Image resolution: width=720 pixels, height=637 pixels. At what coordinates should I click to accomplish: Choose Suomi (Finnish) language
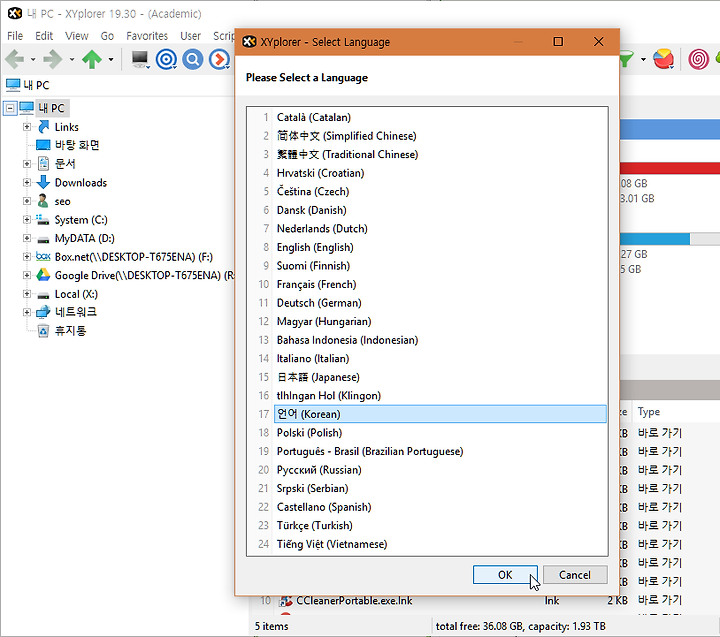point(440,266)
